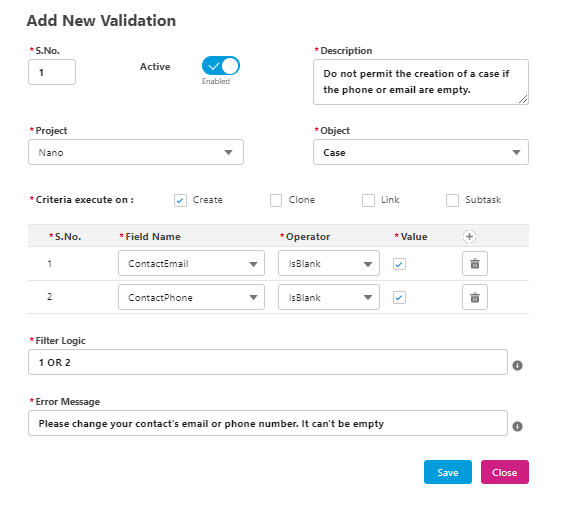586x516 pixels.
Task: Check the Clone checkbox
Action: click(276, 200)
